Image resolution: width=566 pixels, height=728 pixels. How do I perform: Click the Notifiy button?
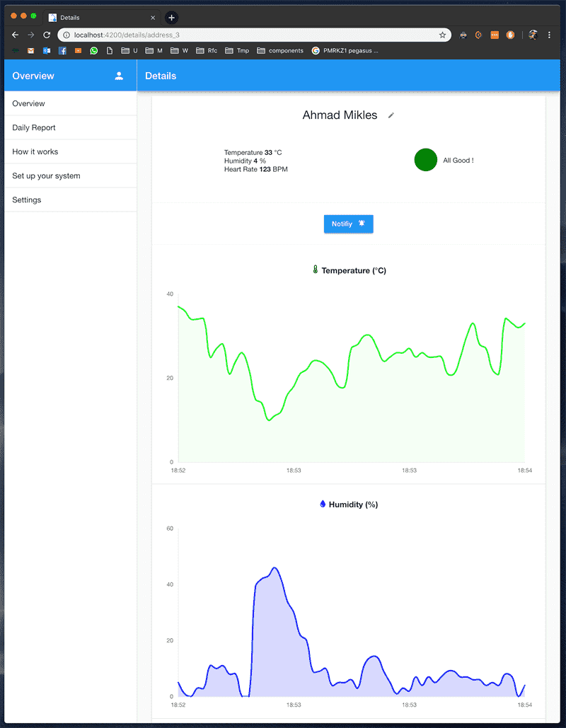pyautogui.click(x=348, y=224)
